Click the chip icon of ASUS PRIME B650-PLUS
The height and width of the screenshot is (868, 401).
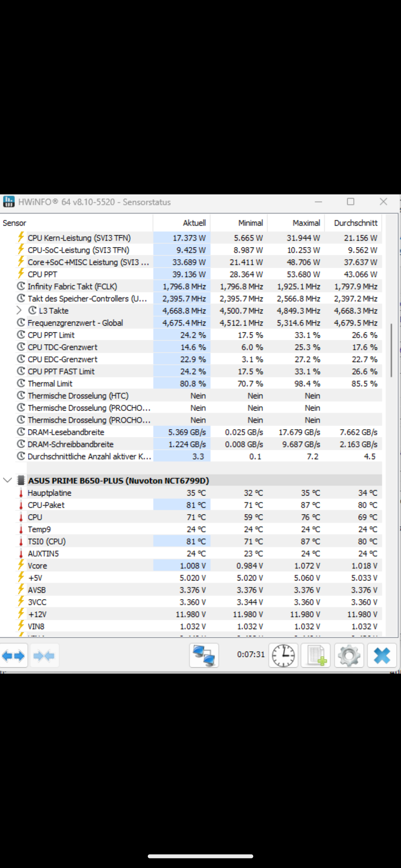tap(21, 480)
